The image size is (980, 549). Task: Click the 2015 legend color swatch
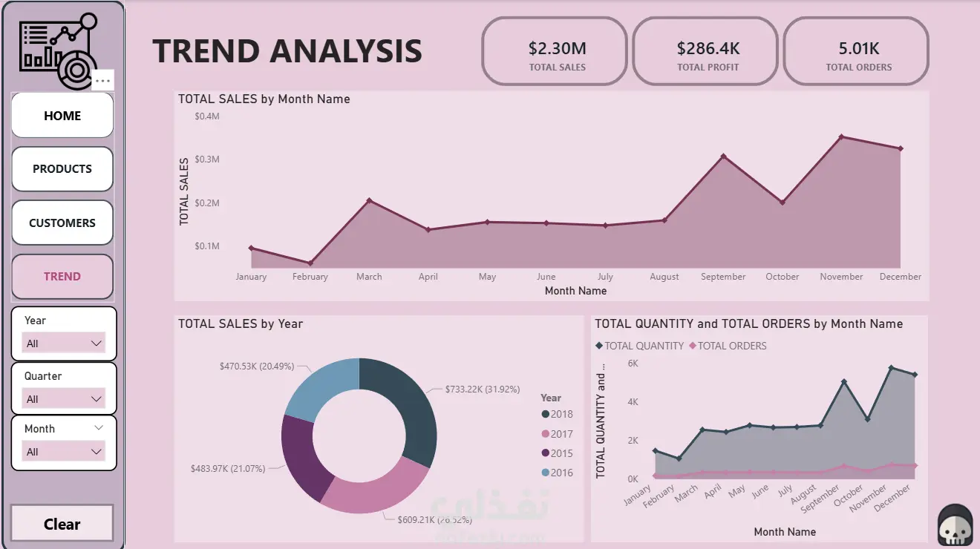point(546,453)
